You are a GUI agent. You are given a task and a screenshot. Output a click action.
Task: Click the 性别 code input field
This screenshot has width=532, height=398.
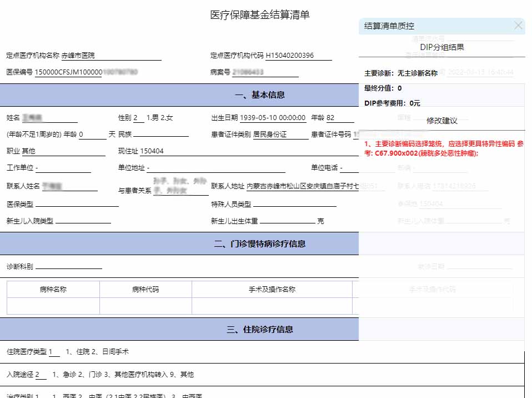point(138,118)
